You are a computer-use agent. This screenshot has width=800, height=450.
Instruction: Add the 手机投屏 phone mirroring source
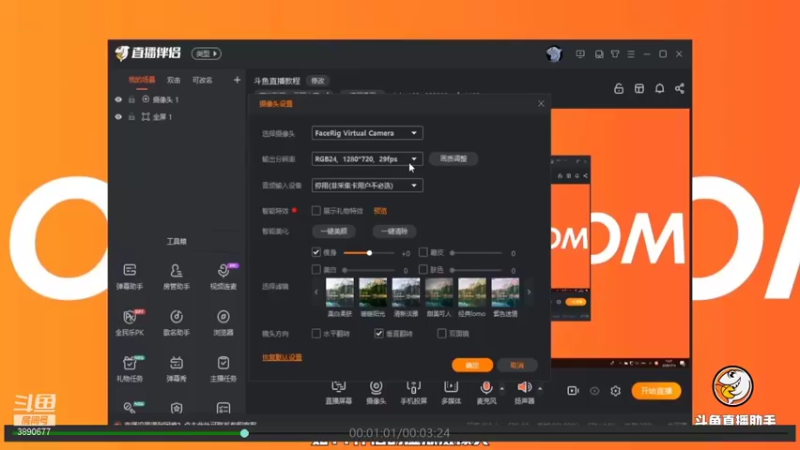413,392
